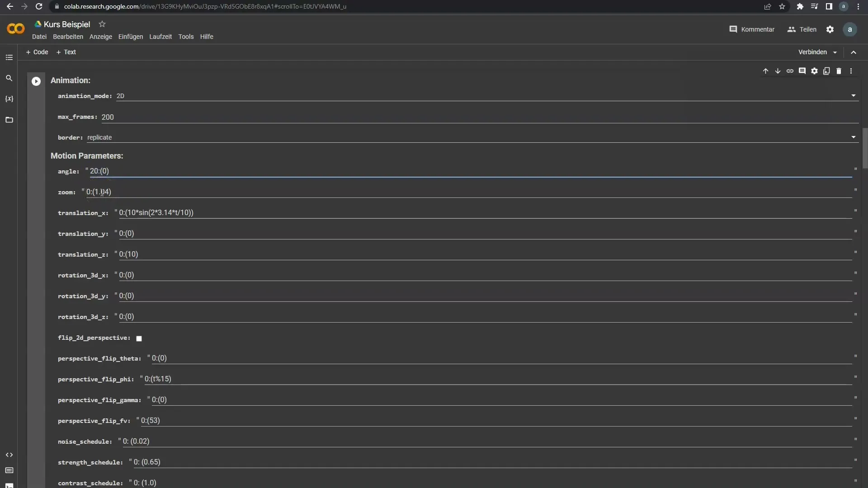The width and height of the screenshot is (868, 488).
Task: Star the Kurs Beispiel notebook
Action: point(102,24)
